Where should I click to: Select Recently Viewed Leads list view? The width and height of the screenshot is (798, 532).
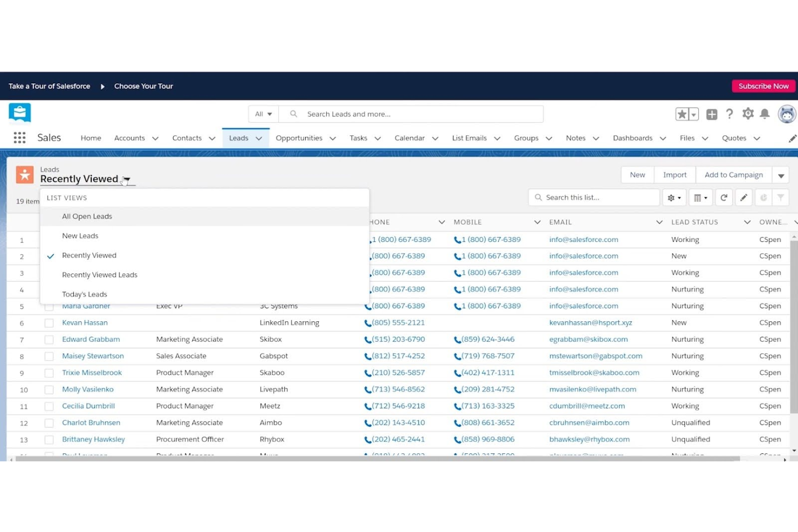click(204, 275)
